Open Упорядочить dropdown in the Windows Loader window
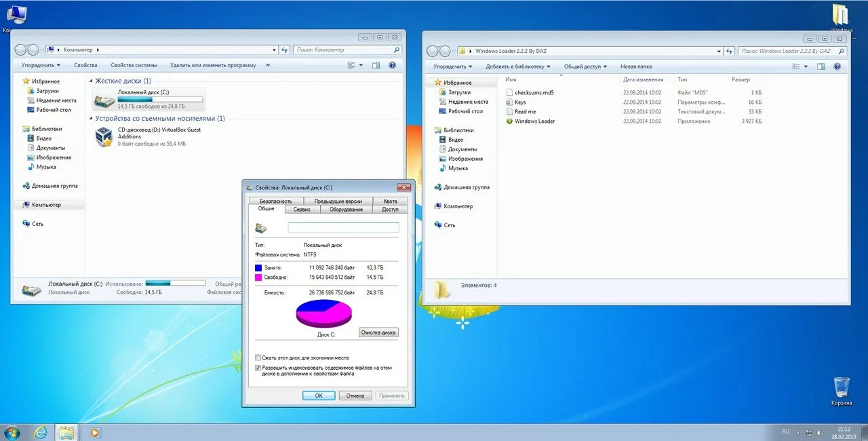The width and height of the screenshot is (868, 441). point(453,66)
